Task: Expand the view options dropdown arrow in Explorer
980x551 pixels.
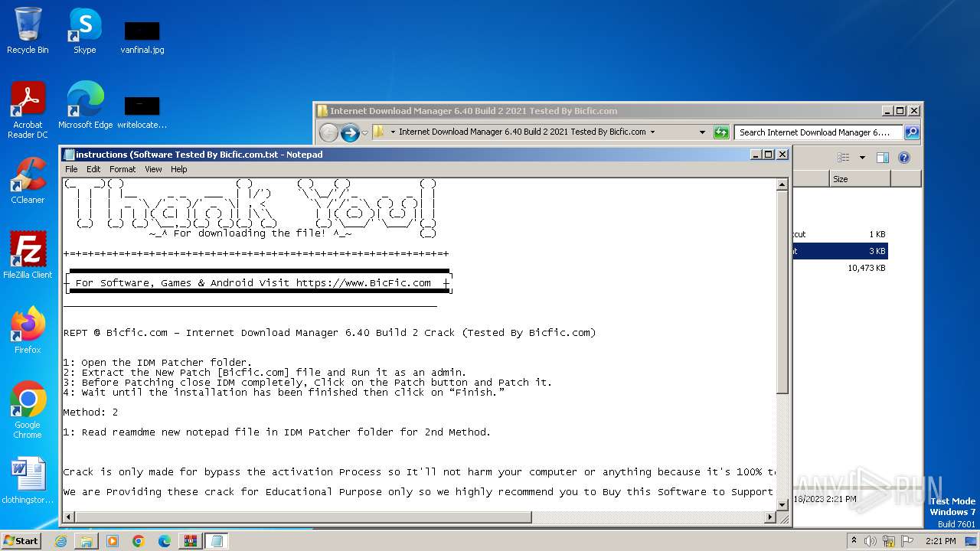Action: (861, 158)
